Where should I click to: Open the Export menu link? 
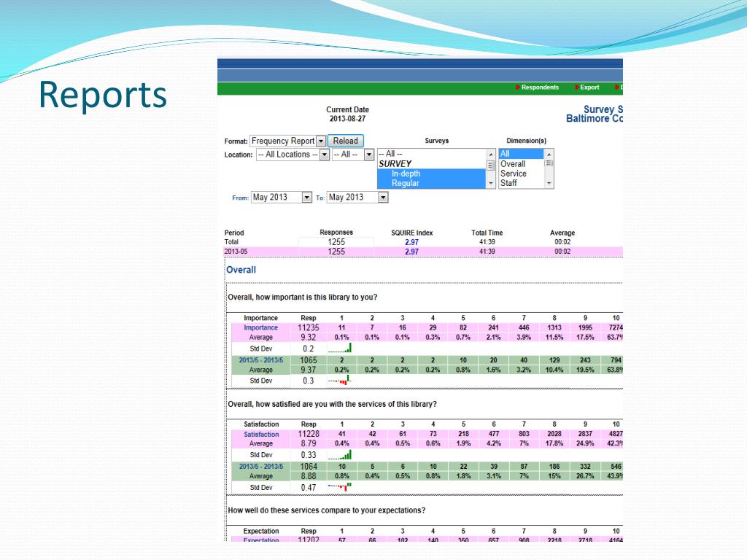click(x=587, y=87)
